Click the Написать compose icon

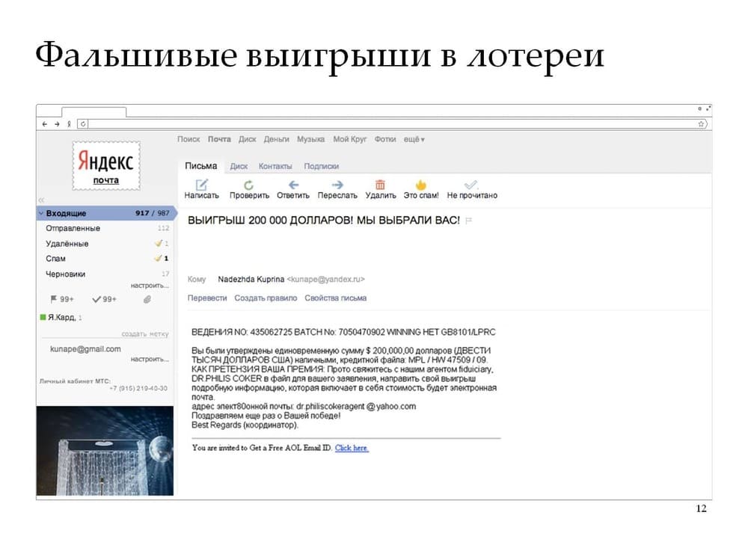(201, 185)
